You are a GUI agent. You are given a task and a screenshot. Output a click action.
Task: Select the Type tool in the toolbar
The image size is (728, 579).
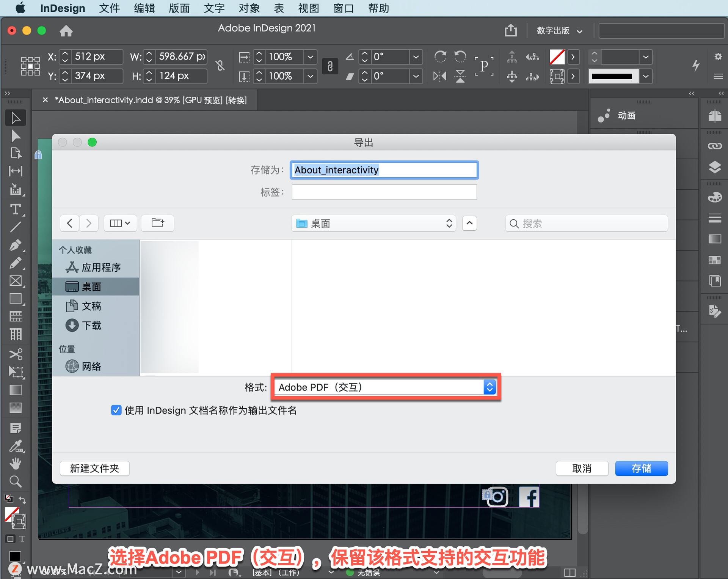pyautogui.click(x=16, y=209)
